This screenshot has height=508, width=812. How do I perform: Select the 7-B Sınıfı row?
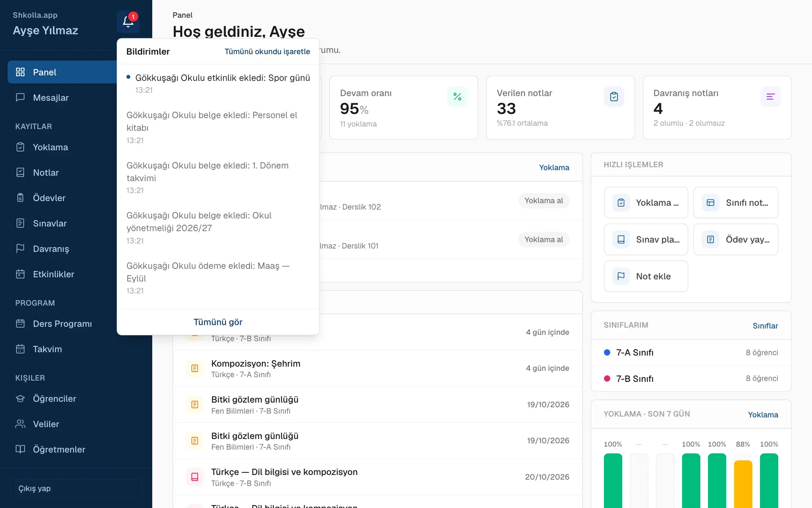click(691, 378)
